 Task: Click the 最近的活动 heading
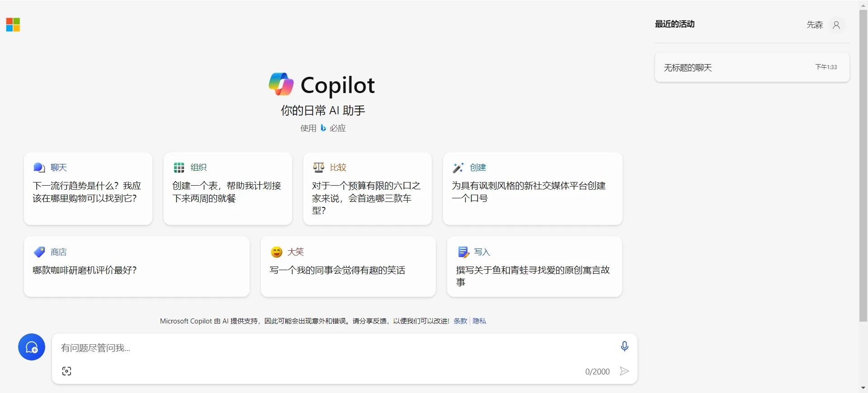pyautogui.click(x=675, y=24)
